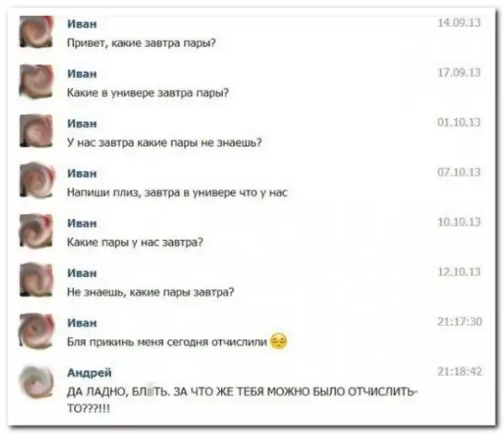Screen dimensions: 504x434
Task: Open avatar beside 12.10.13 message
Action: [x=36, y=280]
